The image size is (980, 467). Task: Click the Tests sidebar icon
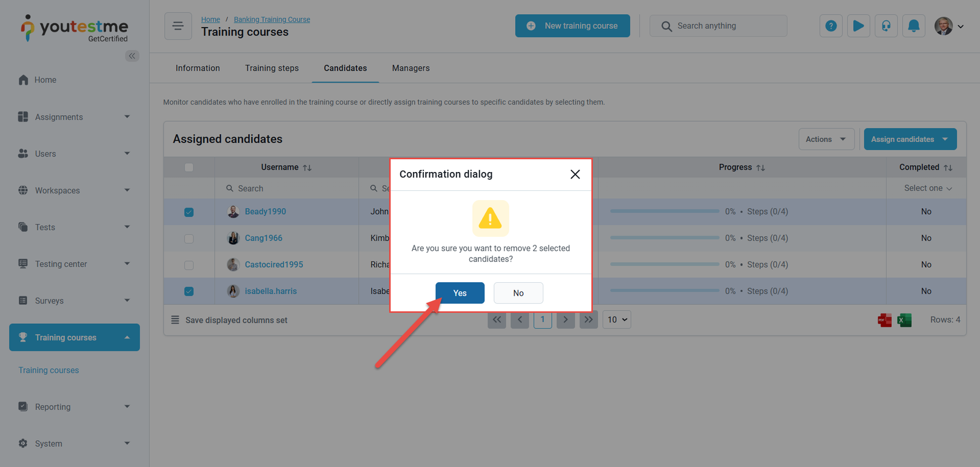(23, 226)
